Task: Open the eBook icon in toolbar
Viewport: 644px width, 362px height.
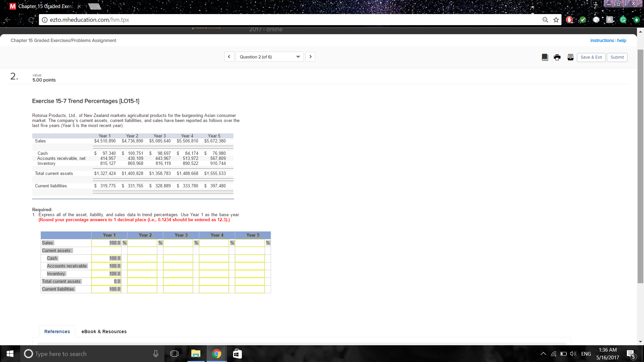Action: 545,57
